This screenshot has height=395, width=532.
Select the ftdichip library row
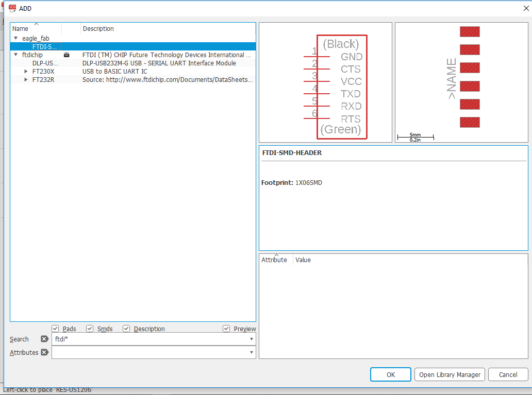(133, 55)
